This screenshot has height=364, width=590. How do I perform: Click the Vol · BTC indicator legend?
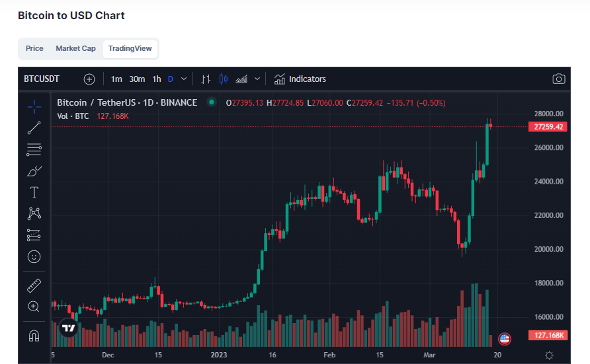73,116
